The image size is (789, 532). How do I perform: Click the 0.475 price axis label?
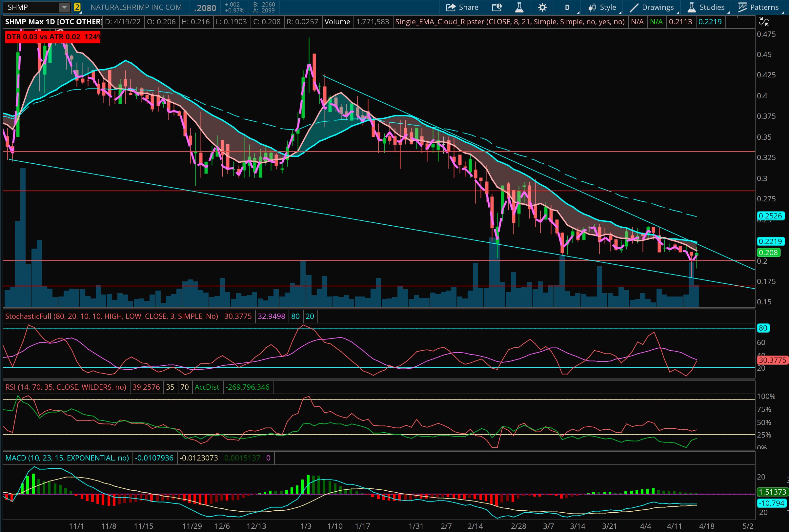pyautogui.click(x=766, y=34)
